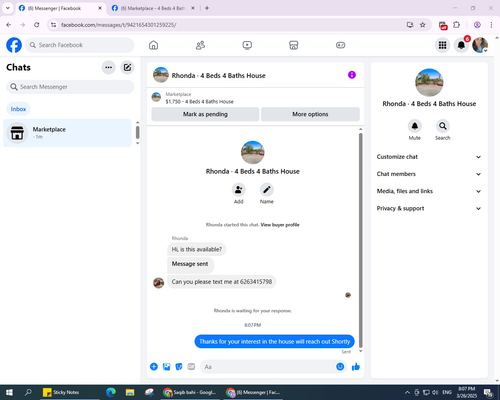Open the account profile picture menu

[x=480, y=45]
